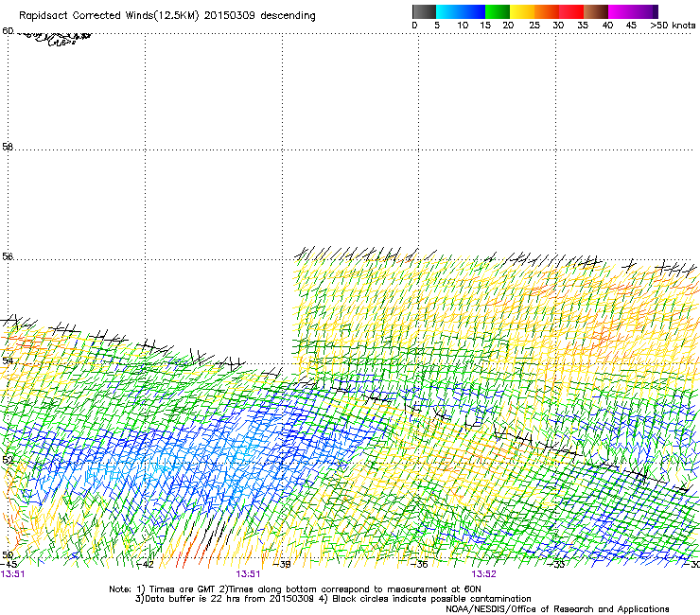Click the red 30-35 knots legend color
700x615 pixels.
coord(571,11)
